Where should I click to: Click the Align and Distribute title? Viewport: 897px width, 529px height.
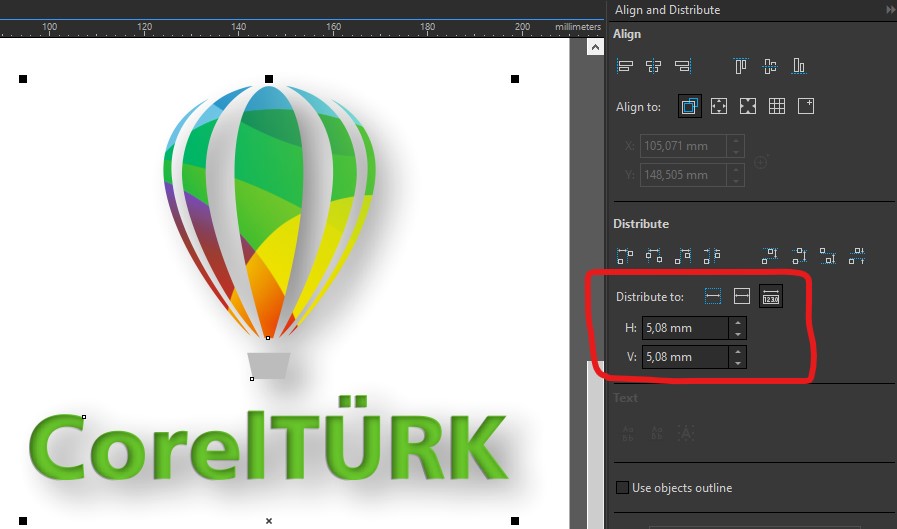[667, 10]
